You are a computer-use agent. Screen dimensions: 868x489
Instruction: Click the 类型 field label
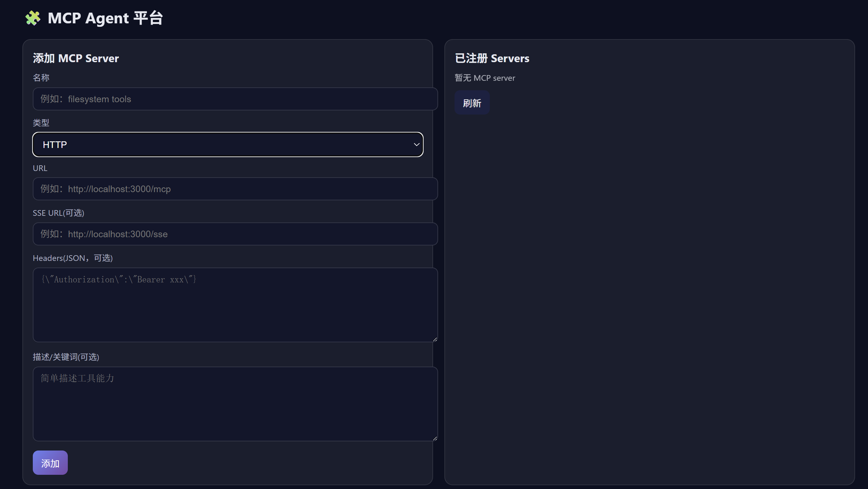coord(41,123)
